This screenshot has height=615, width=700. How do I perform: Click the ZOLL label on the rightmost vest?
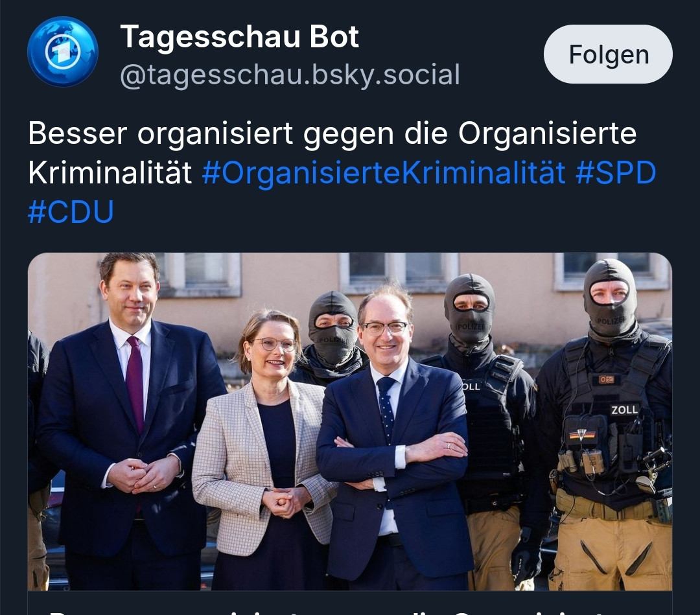click(624, 410)
